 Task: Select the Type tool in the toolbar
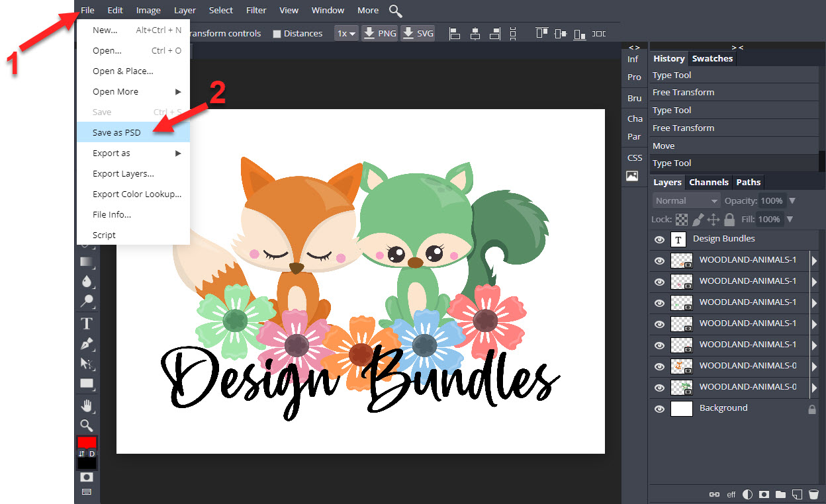point(87,323)
